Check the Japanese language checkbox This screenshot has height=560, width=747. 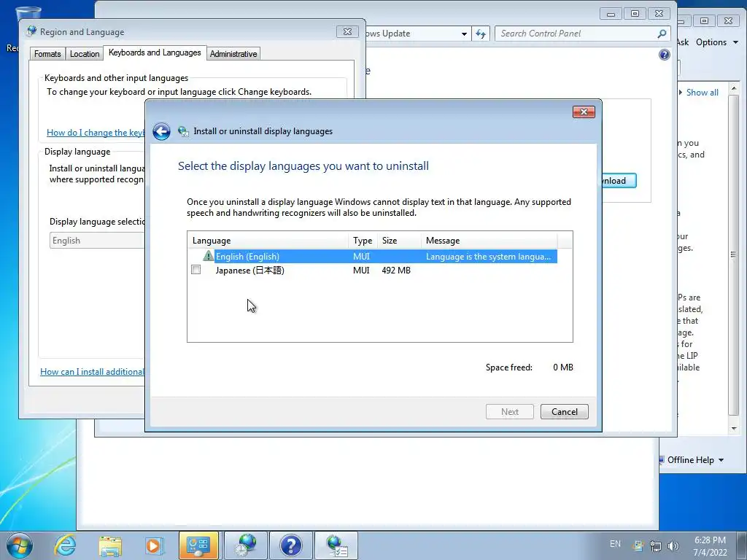196,270
